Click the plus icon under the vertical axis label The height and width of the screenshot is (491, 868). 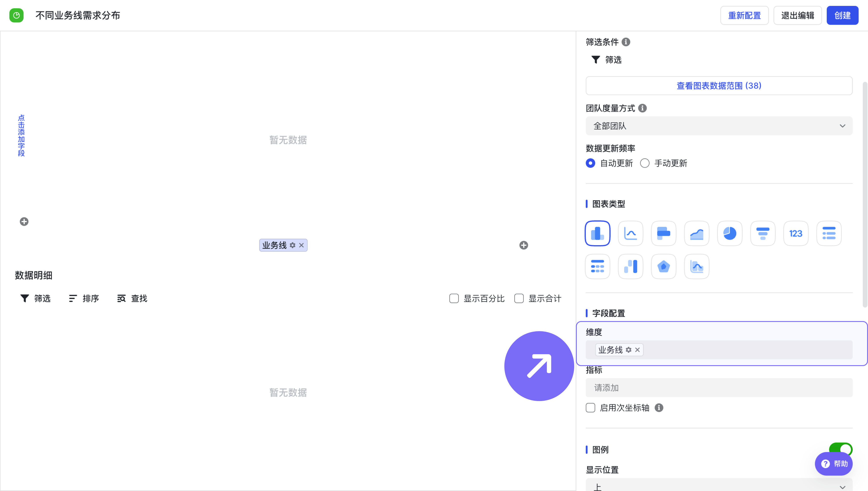[x=24, y=221]
